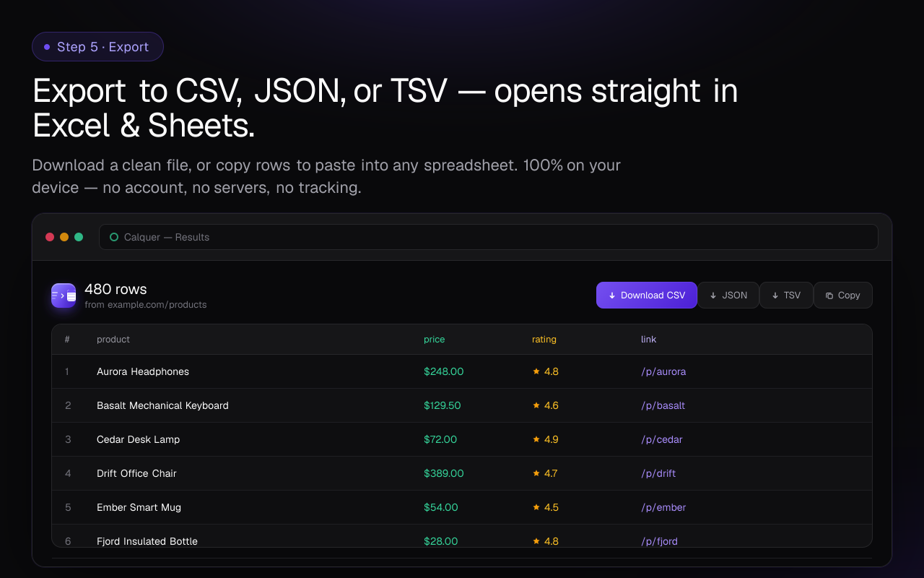Click the link column header

click(649, 340)
